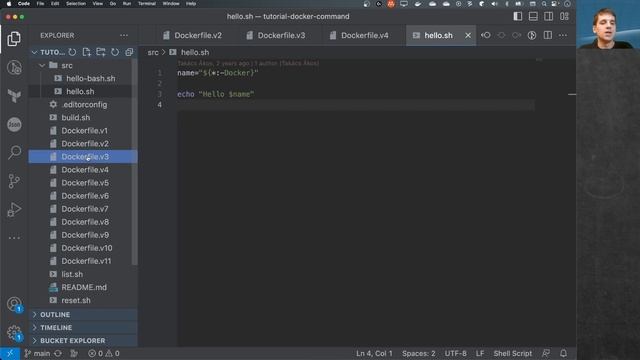
Task: Open the Manage gear icon
Action: coord(14,333)
